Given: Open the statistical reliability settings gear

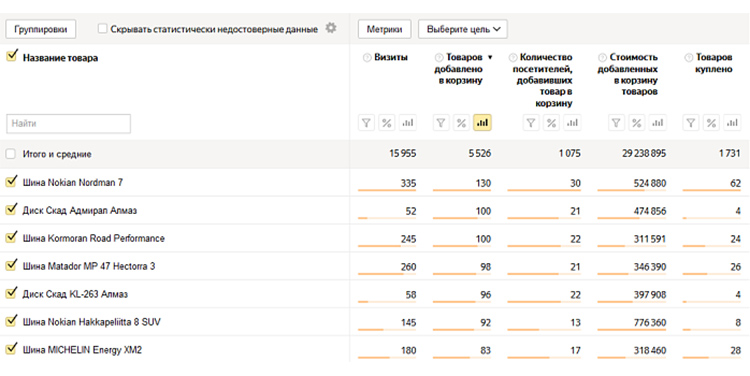Looking at the screenshot, I should tap(331, 28).
